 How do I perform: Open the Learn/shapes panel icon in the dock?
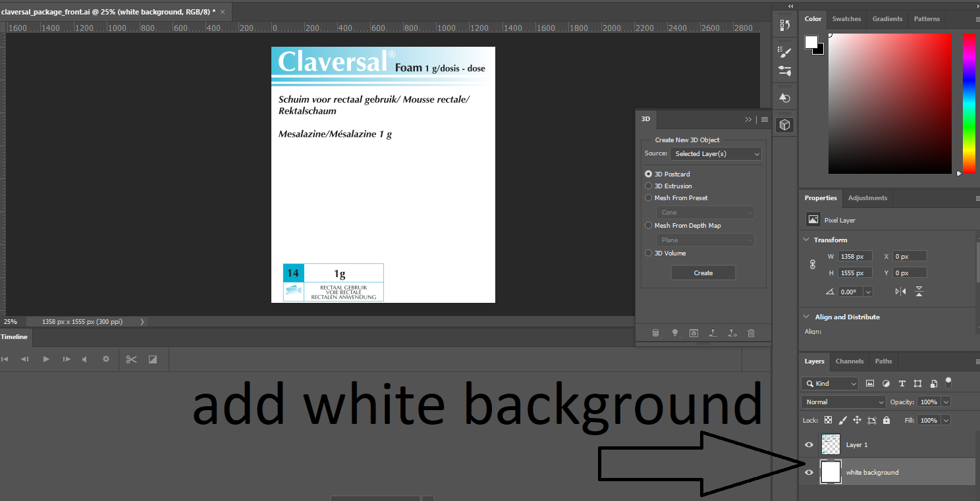(784, 97)
